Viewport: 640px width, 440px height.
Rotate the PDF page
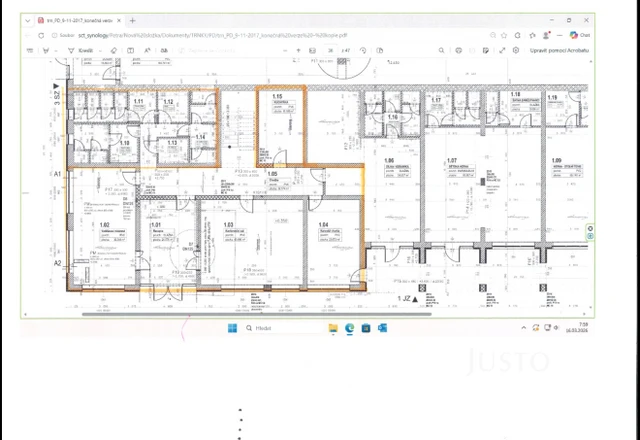[363, 51]
